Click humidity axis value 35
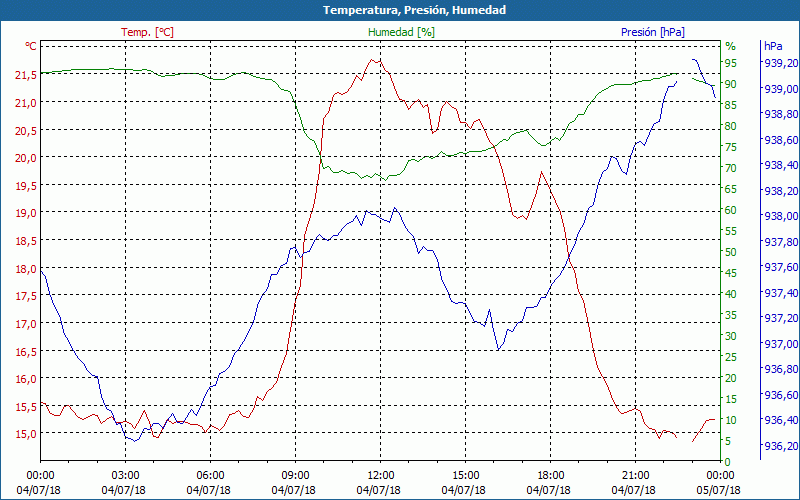This screenshot has width=800, height=500. coord(731,315)
